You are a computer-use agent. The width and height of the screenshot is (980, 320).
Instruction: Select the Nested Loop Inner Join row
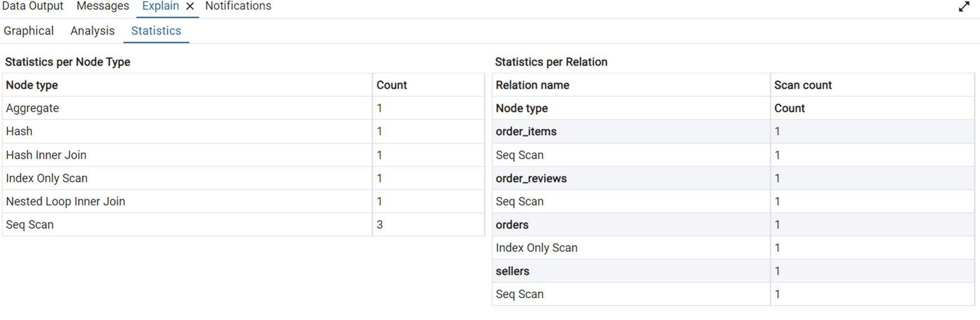coord(66,201)
